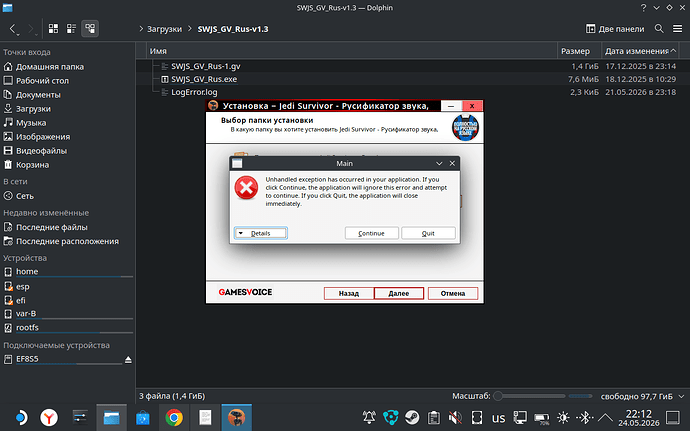Go back with the Dolphin back arrow
690x431 pixels.
(14, 29)
